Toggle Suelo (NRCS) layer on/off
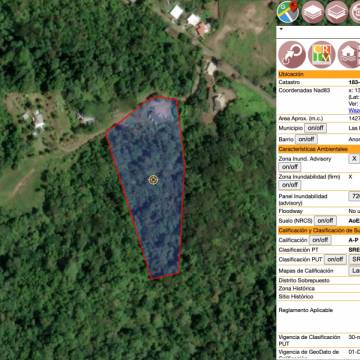Screen dimensions: 360x360 325,221
